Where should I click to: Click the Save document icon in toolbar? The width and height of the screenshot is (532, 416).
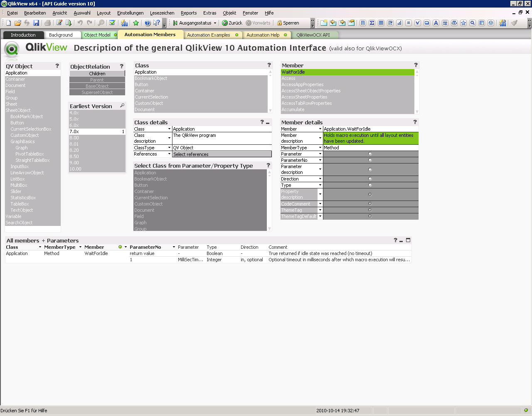tap(36, 23)
